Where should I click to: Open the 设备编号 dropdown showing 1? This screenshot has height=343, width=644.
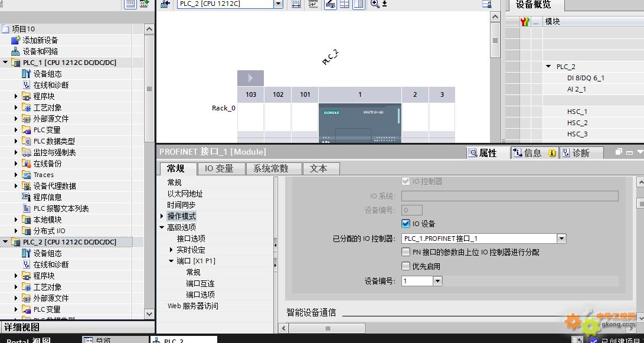(x=437, y=281)
